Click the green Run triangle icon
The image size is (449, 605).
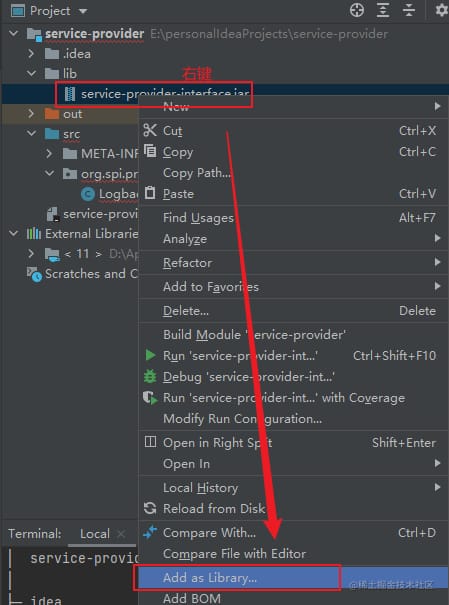(150, 355)
